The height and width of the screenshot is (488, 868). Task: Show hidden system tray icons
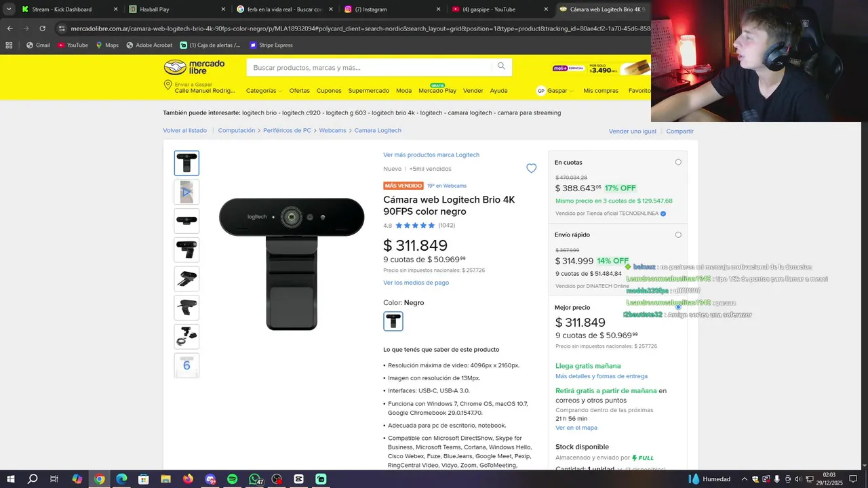[745, 479]
